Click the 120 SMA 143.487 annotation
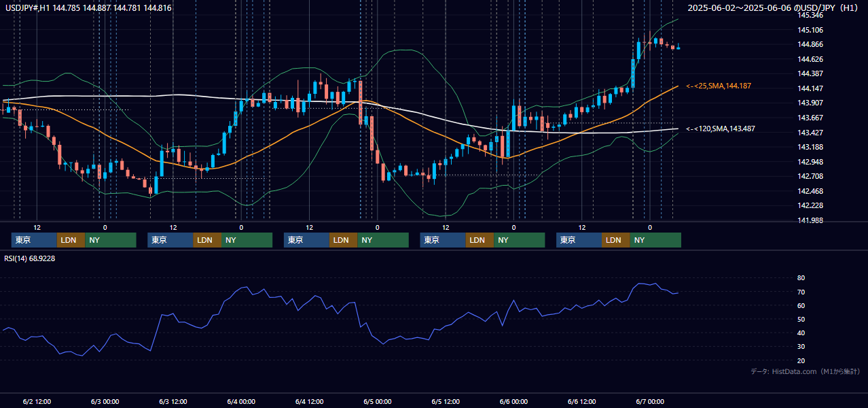 pos(721,129)
